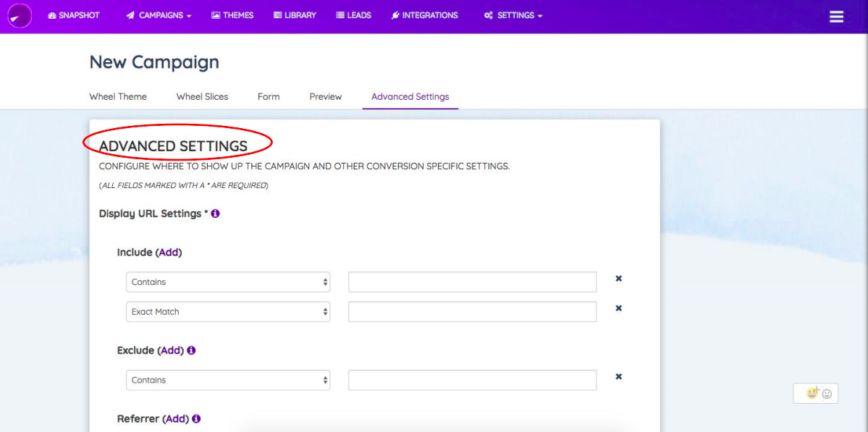
Task: Select the Advanced Settings tab
Action: [410, 97]
